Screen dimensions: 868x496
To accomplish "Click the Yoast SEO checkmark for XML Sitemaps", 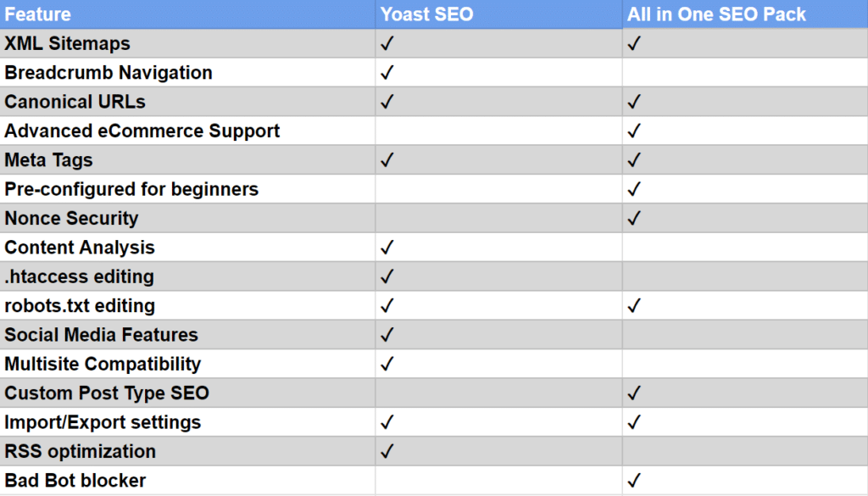I will click(x=387, y=43).
